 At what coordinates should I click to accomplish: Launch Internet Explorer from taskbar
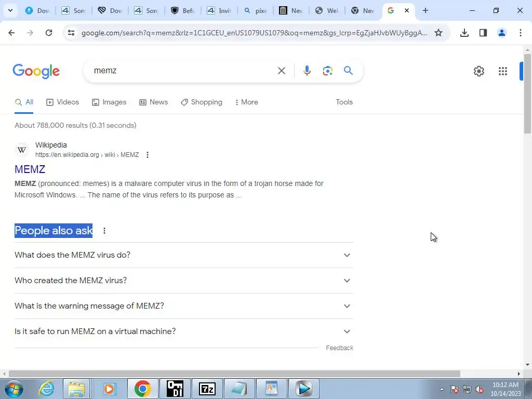(46, 389)
